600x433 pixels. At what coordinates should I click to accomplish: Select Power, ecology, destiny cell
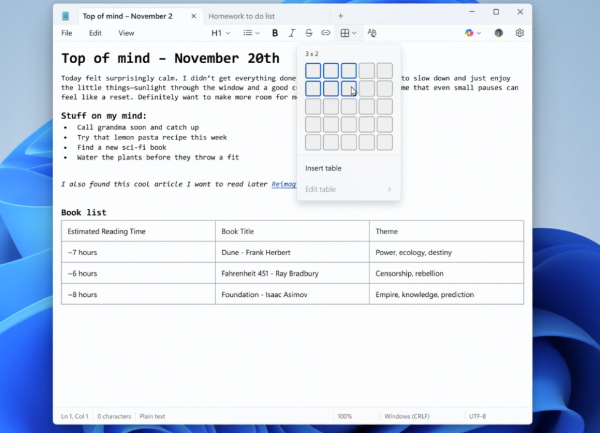[446, 252]
